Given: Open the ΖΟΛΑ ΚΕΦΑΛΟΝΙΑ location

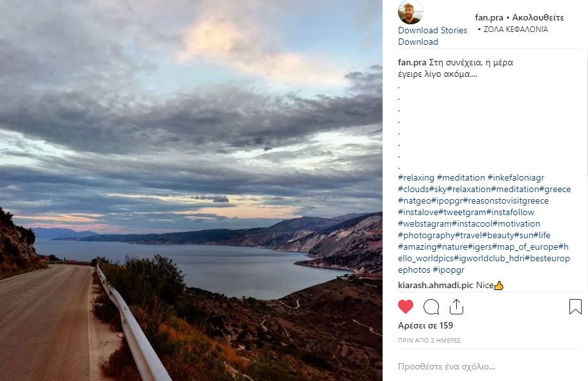Looking at the screenshot, I should 515,29.
